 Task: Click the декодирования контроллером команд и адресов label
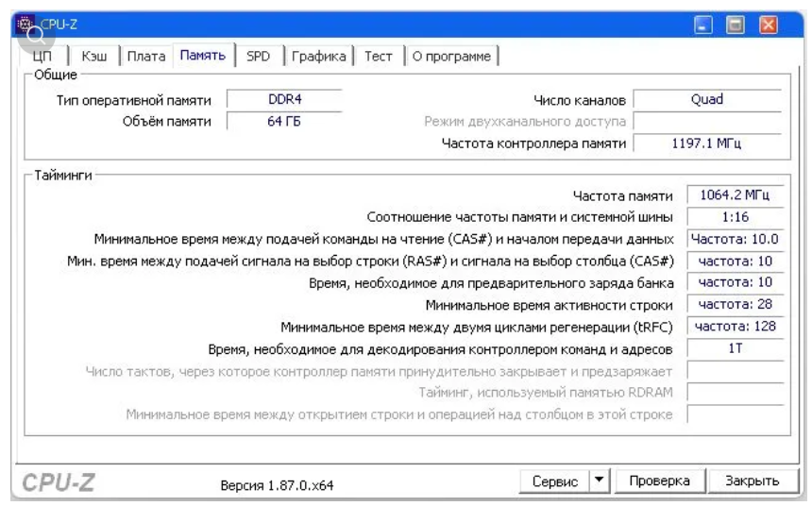point(440,349)
